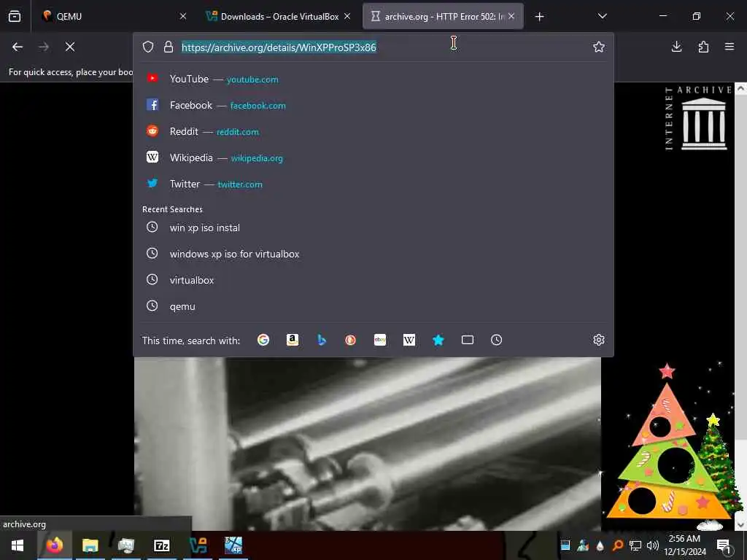Screen dimensions: 747x560
Task: Open search settings gear icon
Action: coord(599,340)
